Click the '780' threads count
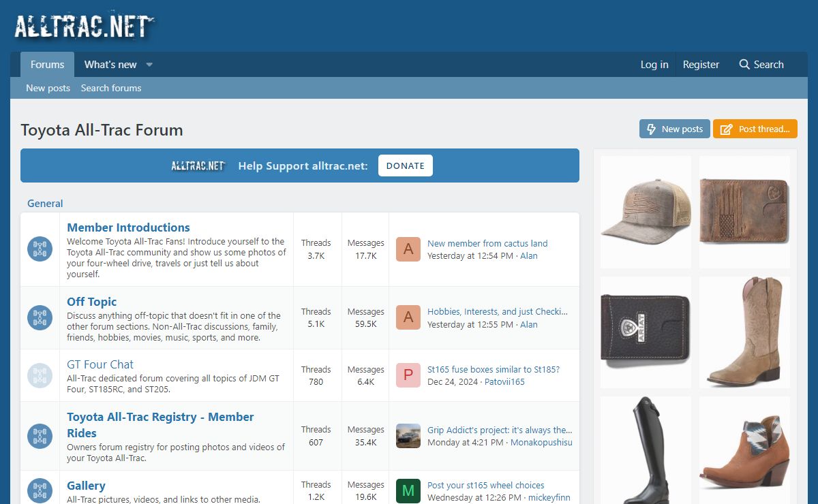Screen dimensions: 818x504 click(x=316, y=381)
